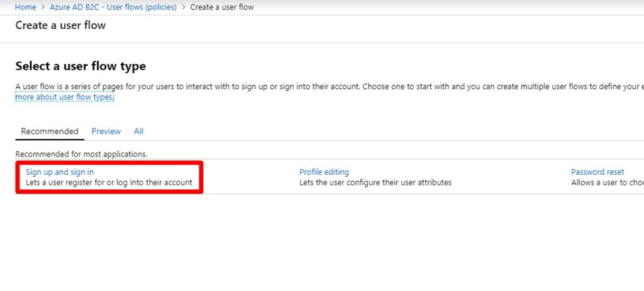Click Create a user flow breadcrumb text
Screen dimensions: 644x291
click(222, 7)
